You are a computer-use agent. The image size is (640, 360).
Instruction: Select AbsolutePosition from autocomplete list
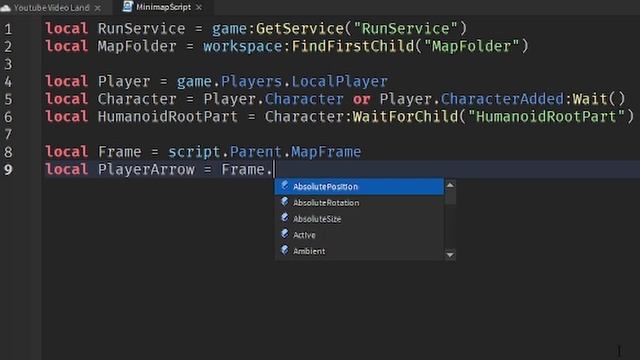click(359, 187)
